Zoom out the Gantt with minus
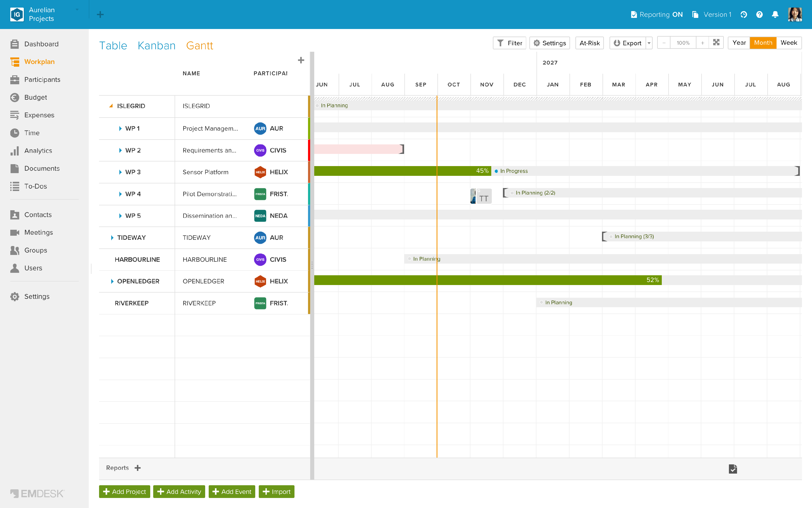This screenshot has width=812, height=508. pyautogui.click(x=664, y=43)
